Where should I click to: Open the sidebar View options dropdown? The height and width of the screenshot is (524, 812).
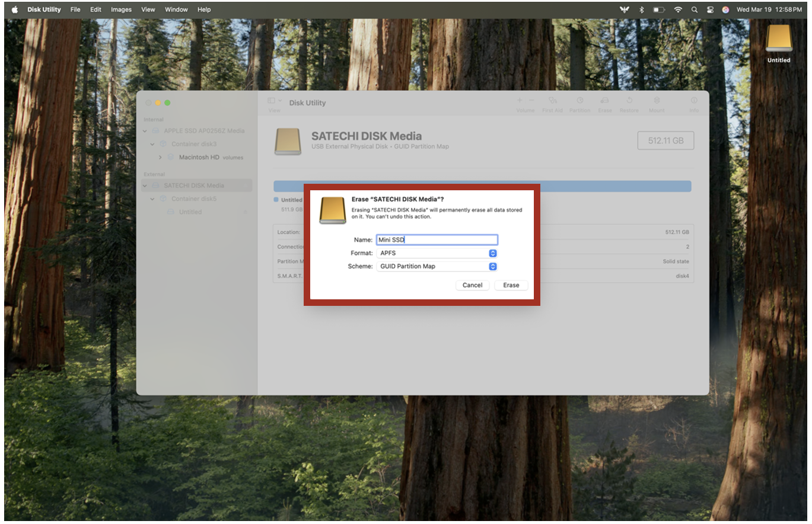(274, 102)
